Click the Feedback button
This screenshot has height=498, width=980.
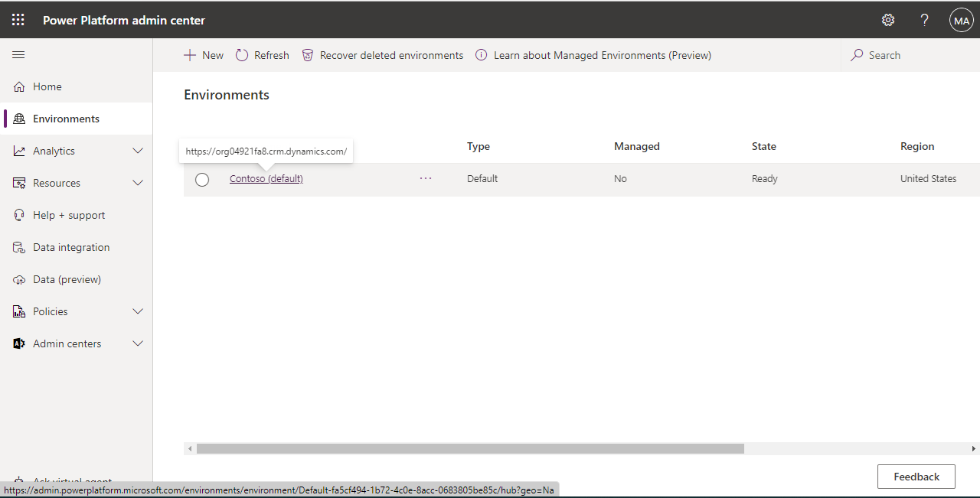click(916, 477)
